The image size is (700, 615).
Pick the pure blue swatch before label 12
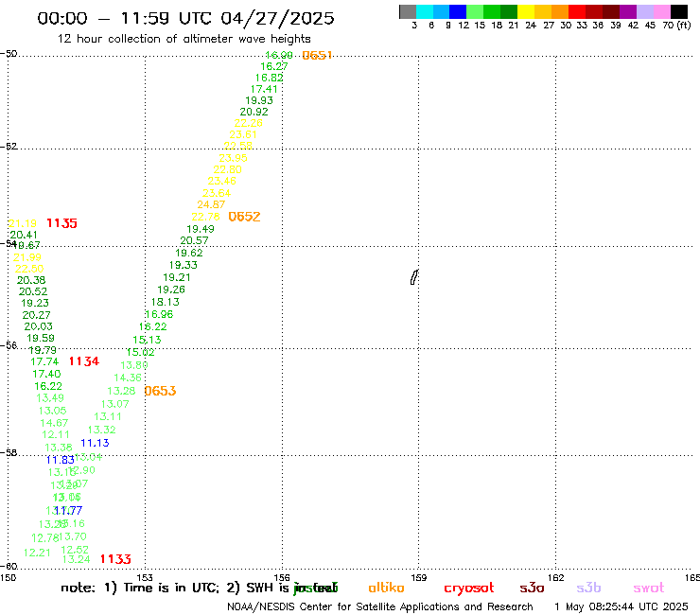tap(458, 11)
